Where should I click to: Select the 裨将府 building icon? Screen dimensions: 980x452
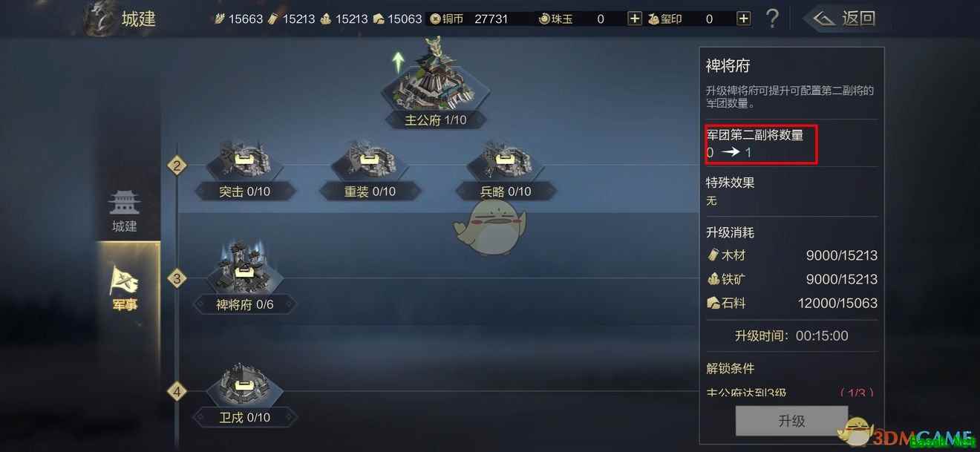coord(244,267)
